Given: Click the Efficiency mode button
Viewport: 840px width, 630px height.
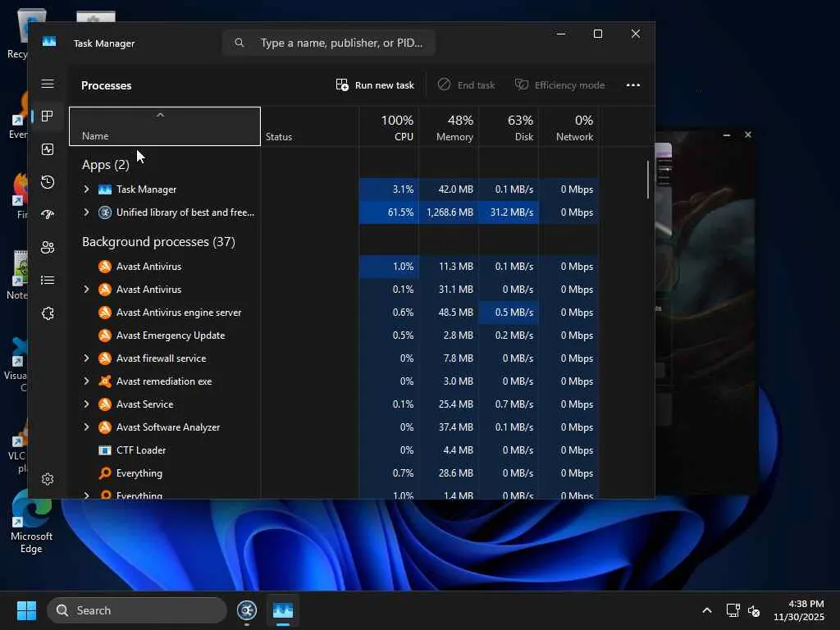Looking at the screenshot, I should [x=559, y=85].
